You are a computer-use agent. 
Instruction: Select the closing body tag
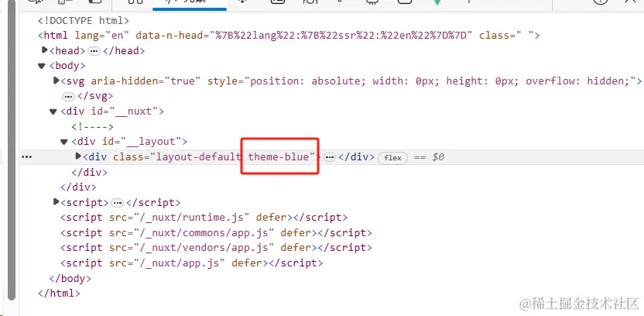(x=70, y=279)
